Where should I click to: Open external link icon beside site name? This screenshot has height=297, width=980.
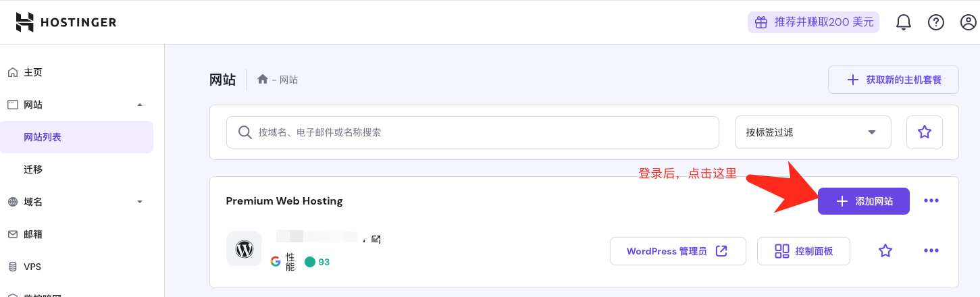[376, 239]
